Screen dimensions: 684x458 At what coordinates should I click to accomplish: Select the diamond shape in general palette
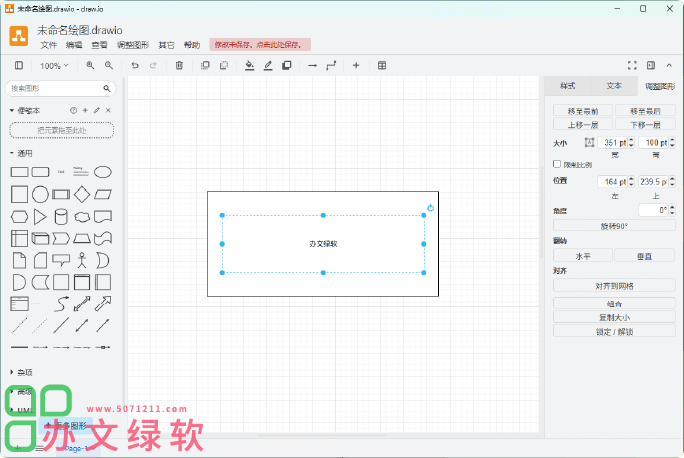[x=82, y=195]
